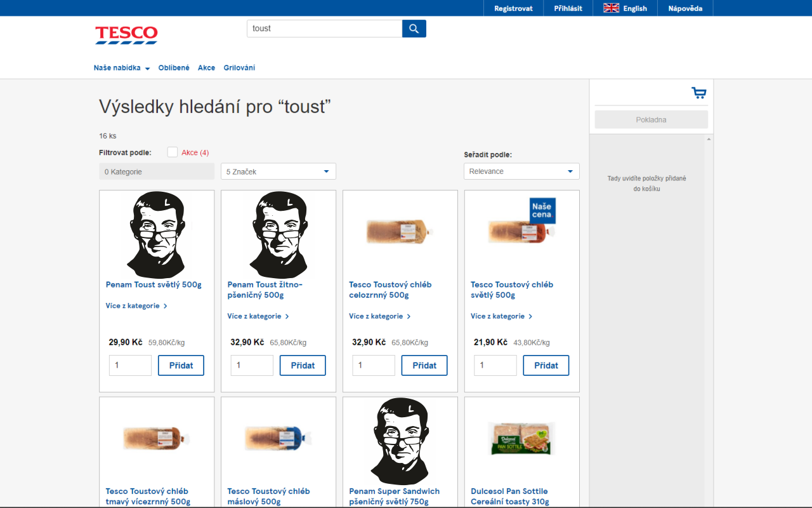The image size is (812, 508).
Task: Open Tesco Toustový chléb máslový image
Action: coord(278,438)
